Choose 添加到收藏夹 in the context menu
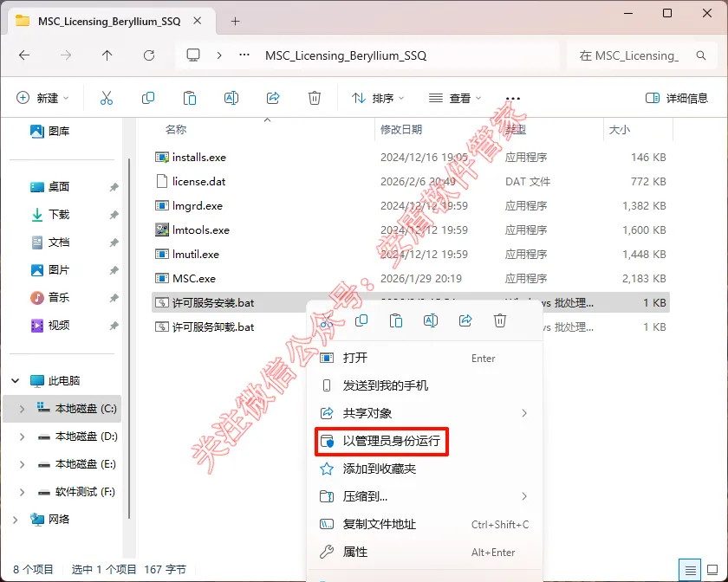Viewport: 728px width, 582px height. coord(425,469)
